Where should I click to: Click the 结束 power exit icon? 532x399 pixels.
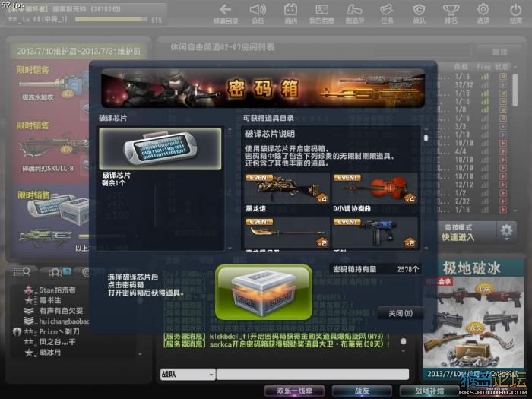(516, 14)
